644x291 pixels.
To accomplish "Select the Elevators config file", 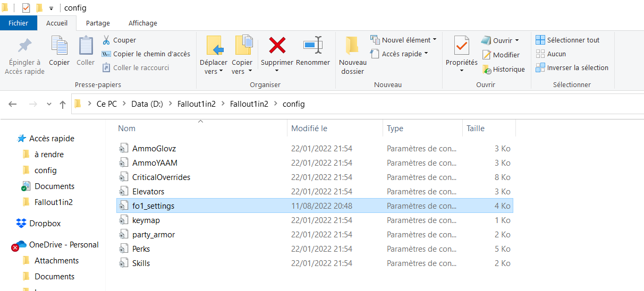I will (x=315, y=192).
